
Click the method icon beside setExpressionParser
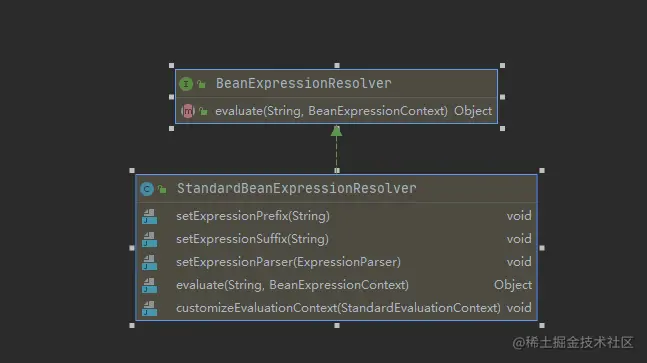click(x=149, y=262)
